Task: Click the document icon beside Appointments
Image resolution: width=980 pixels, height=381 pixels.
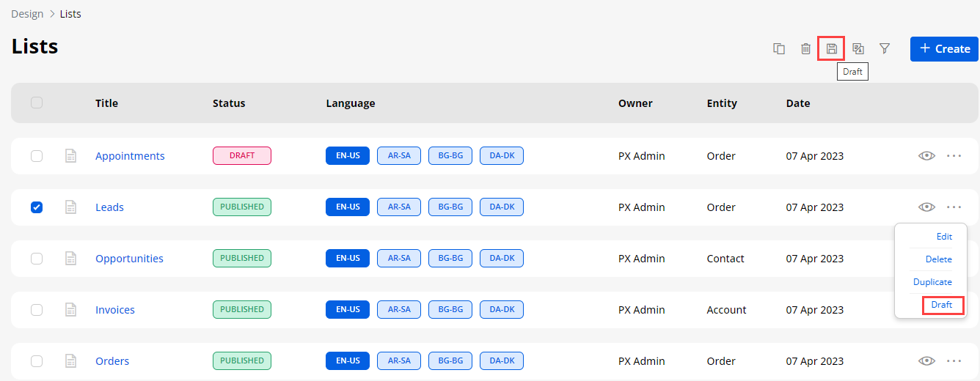Action: (71, 156)
